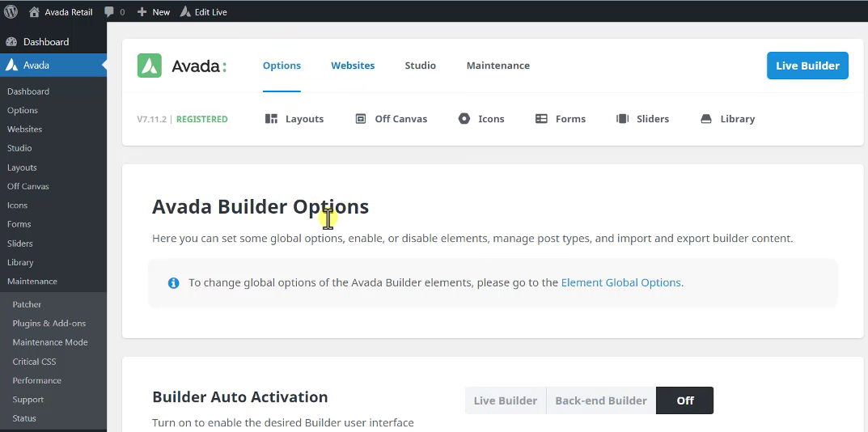Open Layouts icon in Avada toolbar

click(272, 119)
